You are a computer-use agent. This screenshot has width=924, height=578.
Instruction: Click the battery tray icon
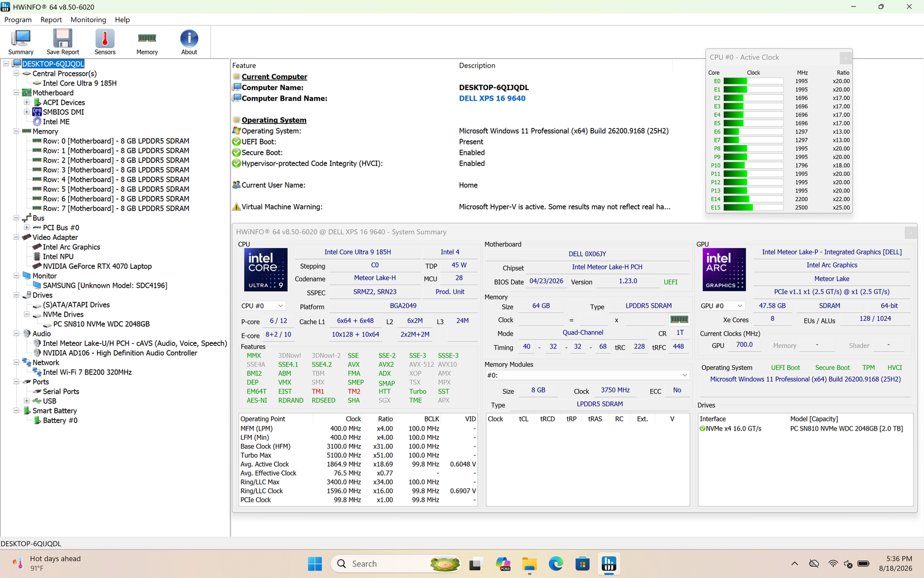(863, 564)
